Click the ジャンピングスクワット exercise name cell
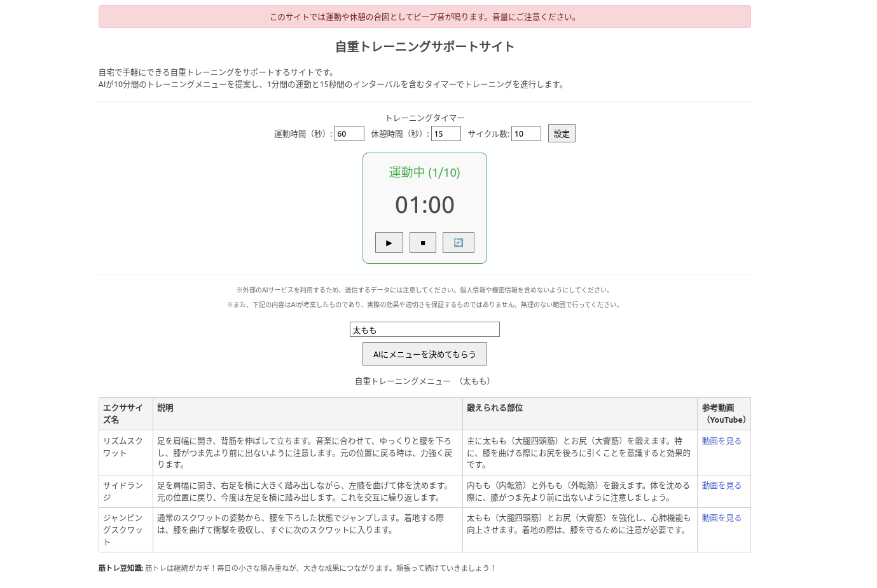 pyautogui.click(x=126, y=530)
